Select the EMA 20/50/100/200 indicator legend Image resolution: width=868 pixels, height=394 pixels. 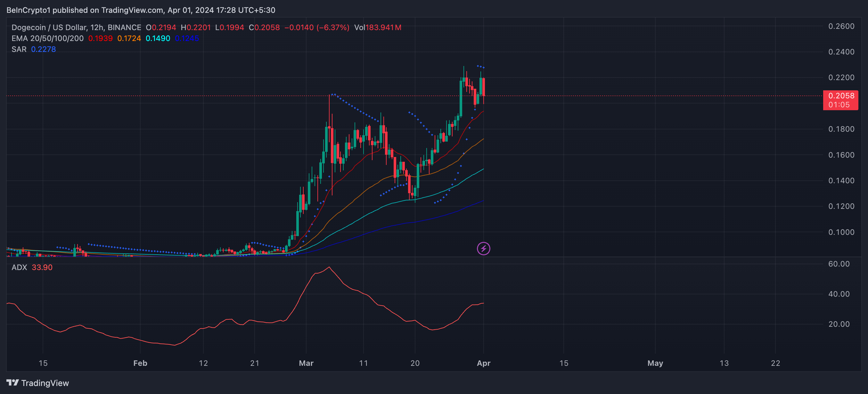(x=47, y=38)
